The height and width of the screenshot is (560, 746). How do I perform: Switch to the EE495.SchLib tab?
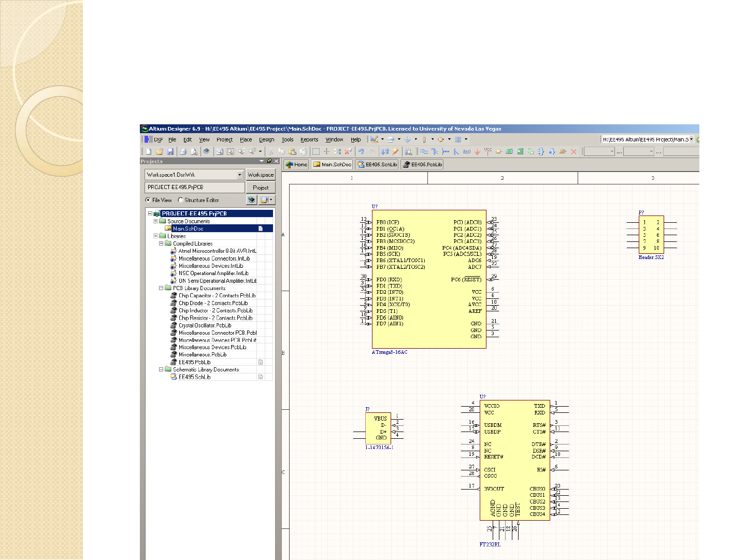tap(377, 165)
